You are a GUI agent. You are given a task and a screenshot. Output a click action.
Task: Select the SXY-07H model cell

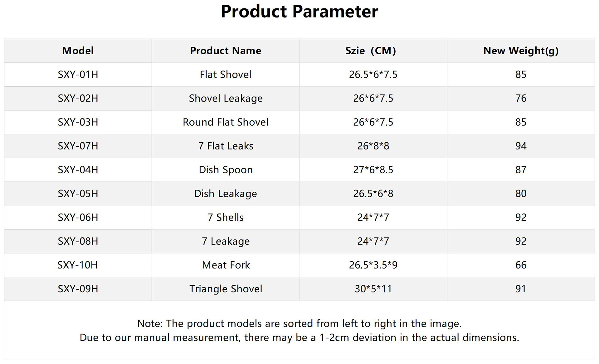[78, 146]
